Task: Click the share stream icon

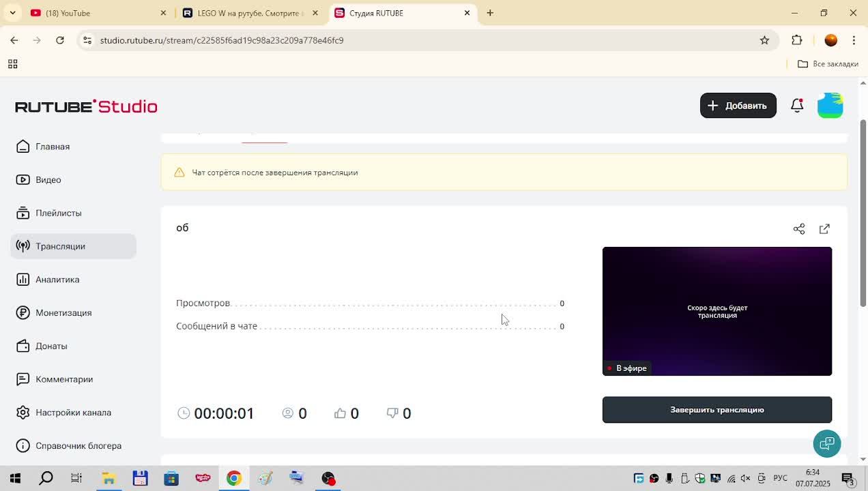Action: [x=799, y=229]
